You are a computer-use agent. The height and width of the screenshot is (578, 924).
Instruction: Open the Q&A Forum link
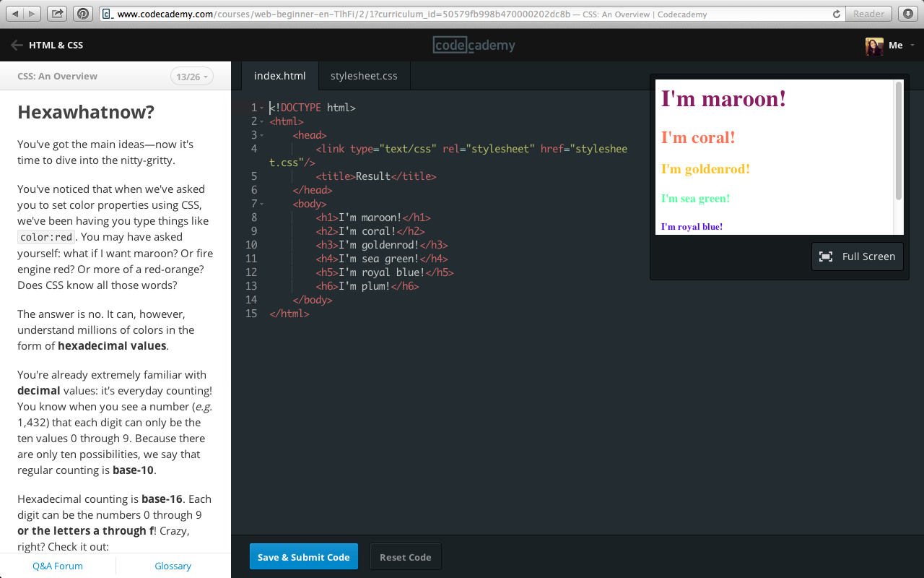pyautogui.click(x=57, y=566)
